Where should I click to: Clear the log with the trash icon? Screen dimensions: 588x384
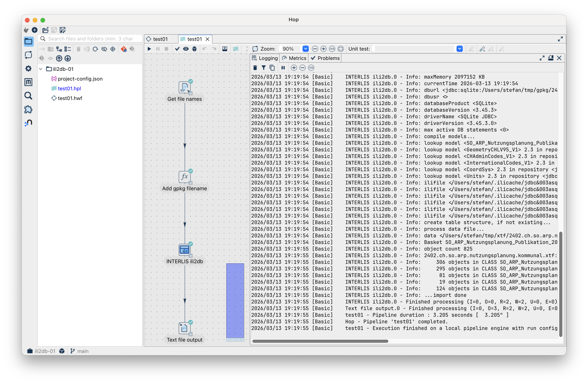255,68
